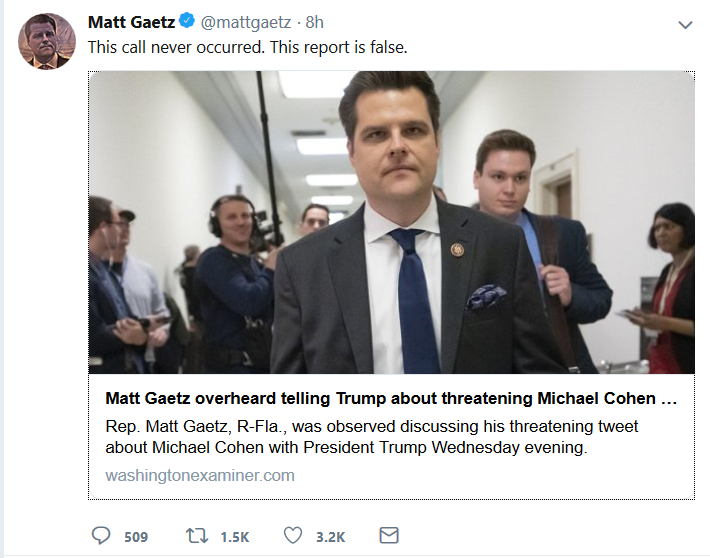Click the 509 replies count
The height and width of the screenshot is (558, 710).
pyautogui.click(x=136, y=537)
